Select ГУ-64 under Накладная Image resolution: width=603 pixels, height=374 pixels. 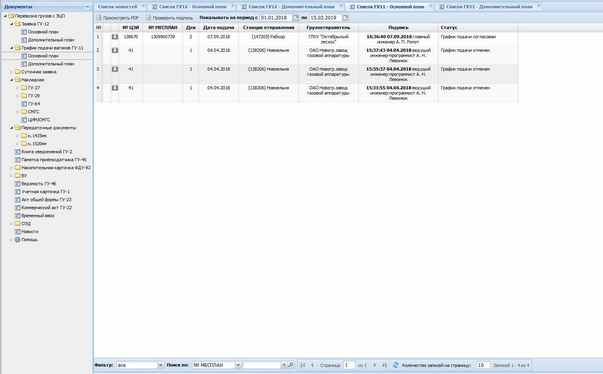pos(34,104)
